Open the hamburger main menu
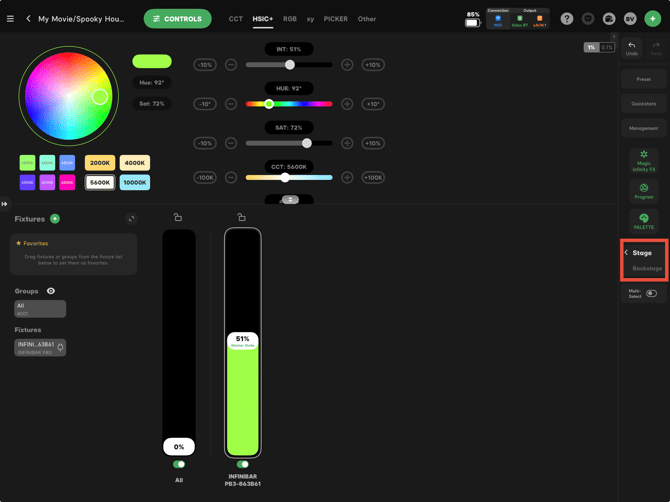Image resolution: width=670 pixels, height=502 pixels. point(10,19)
